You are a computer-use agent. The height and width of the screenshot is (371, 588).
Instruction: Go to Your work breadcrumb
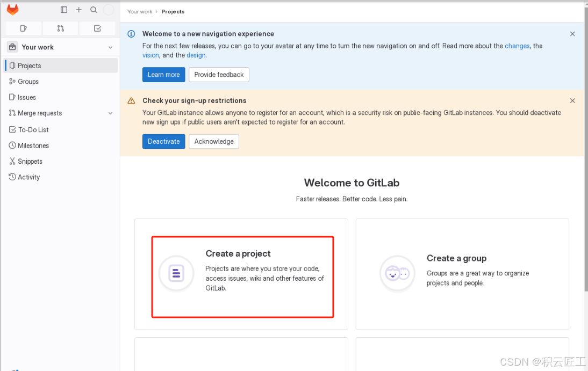point(140,12)
